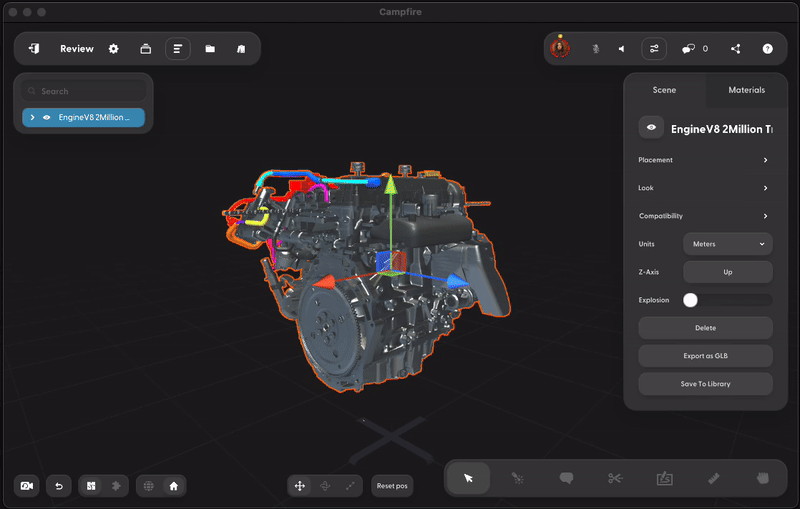The image size is (800, 509).
Task: Open the share icon in top bar
Action: pyautogui.click(x=736, y=49)
